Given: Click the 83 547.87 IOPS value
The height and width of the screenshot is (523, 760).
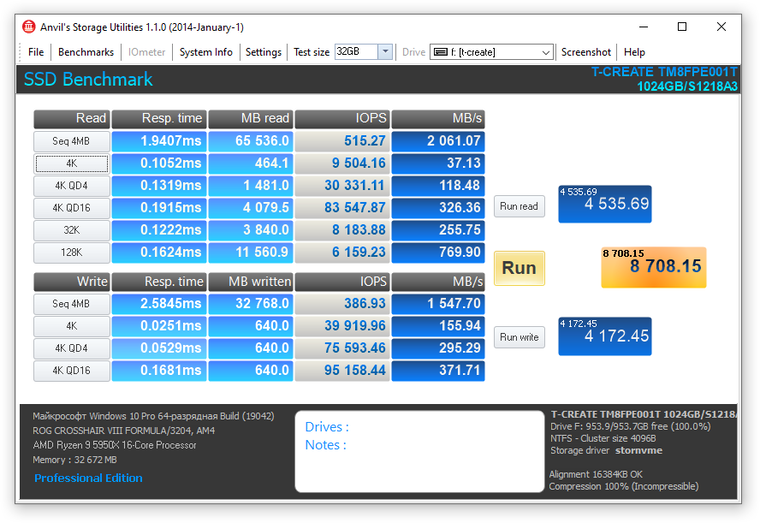Looking at the screenshot, I should [342, 208].
